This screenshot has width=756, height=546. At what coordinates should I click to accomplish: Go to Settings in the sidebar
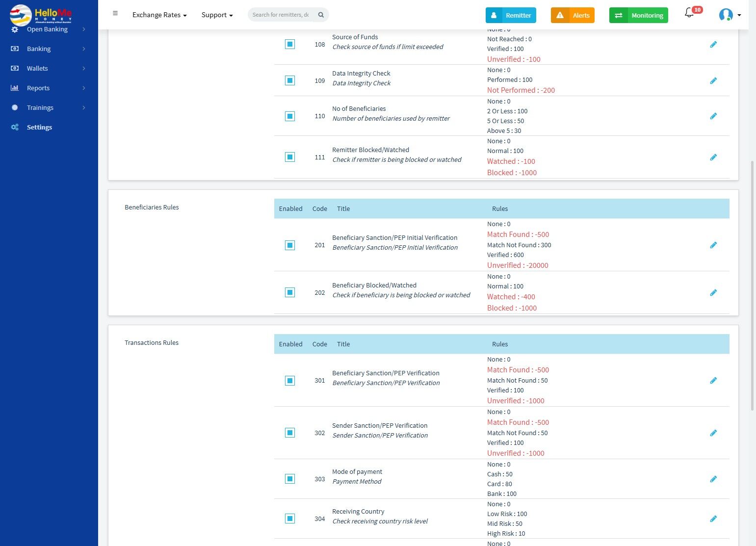(49, 127)
